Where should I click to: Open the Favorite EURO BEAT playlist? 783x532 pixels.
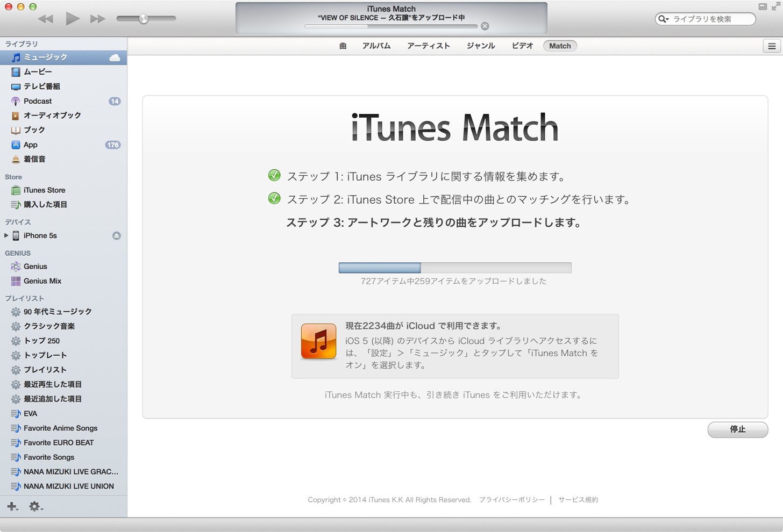click(x=63, y=443)
